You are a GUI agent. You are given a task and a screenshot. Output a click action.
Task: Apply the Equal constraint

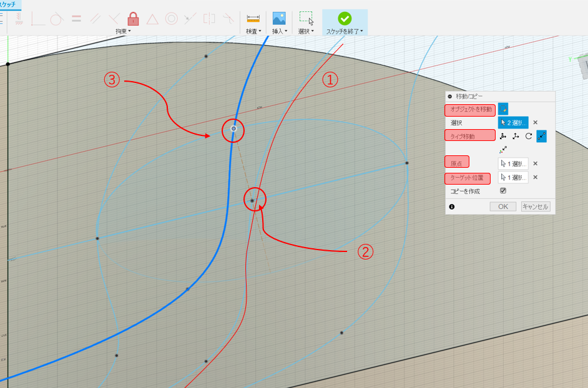coord(77,18)
